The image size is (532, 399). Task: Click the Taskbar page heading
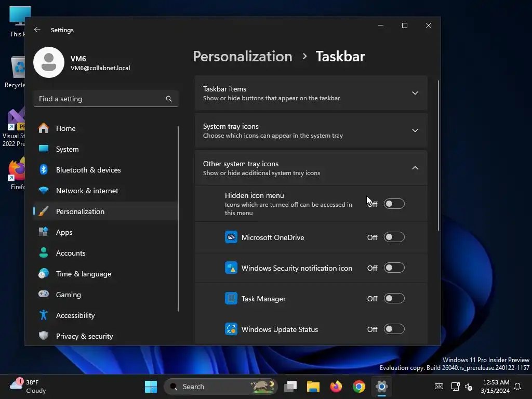pos(340,56)
